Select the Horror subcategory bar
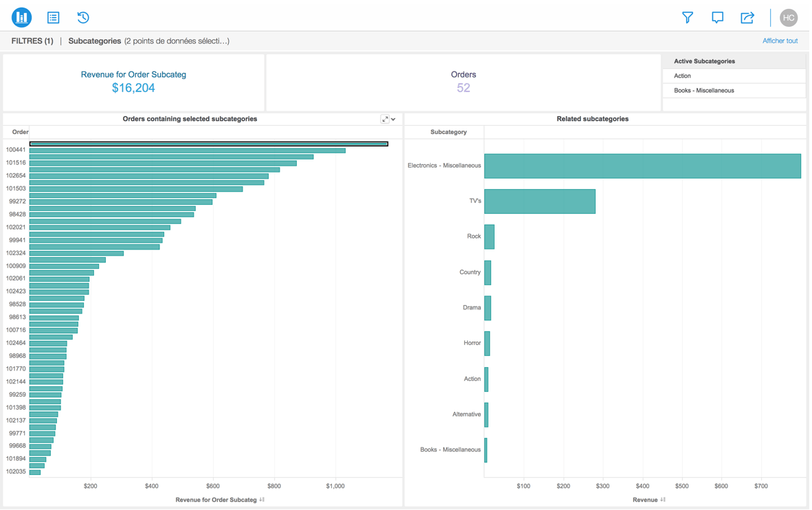812x510 pixels. coord(487,343)
